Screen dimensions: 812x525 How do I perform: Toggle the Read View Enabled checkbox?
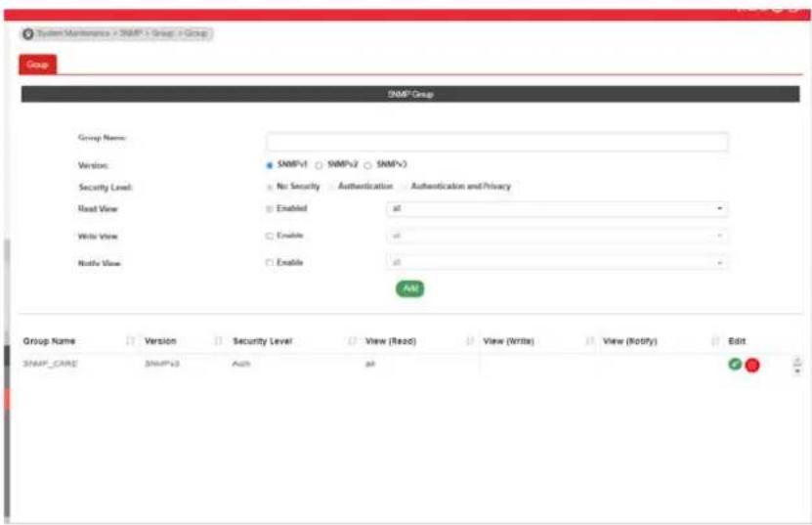coord(270,209)
